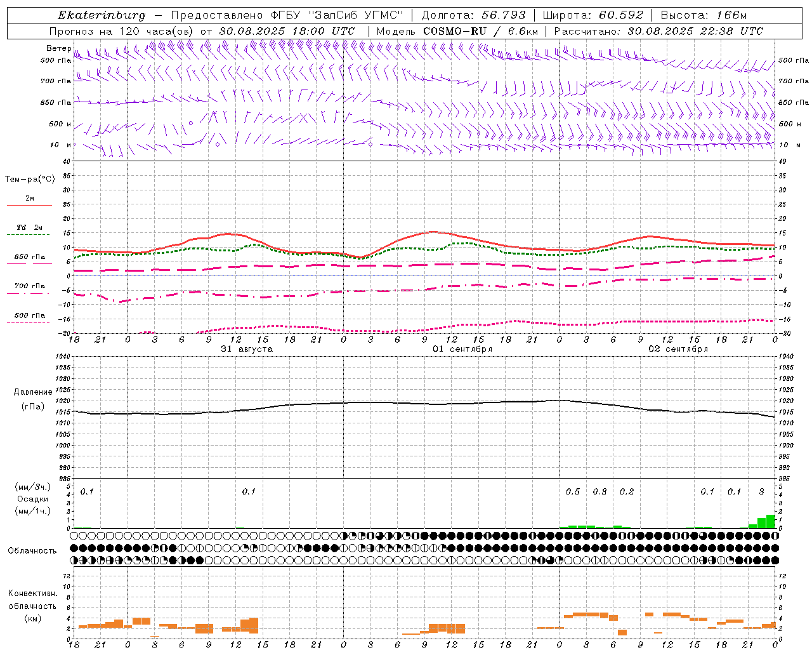The image size is (812, 650).
Task: Click the "02 сентября" date label
Action: click(678, 349)
